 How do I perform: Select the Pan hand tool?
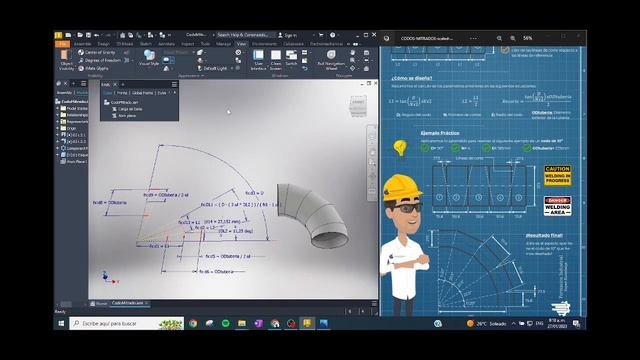[x=353, y=53]
